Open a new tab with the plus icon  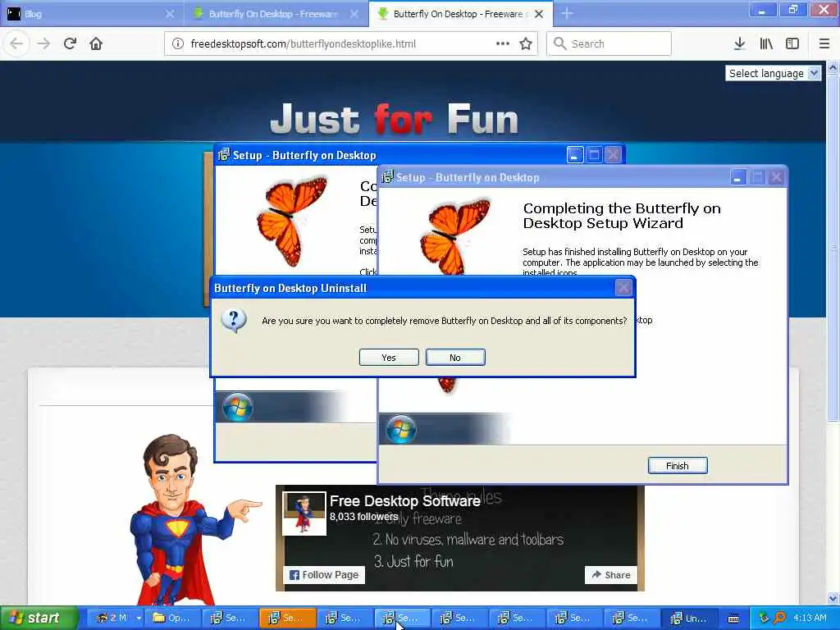[x=567, y=13]
